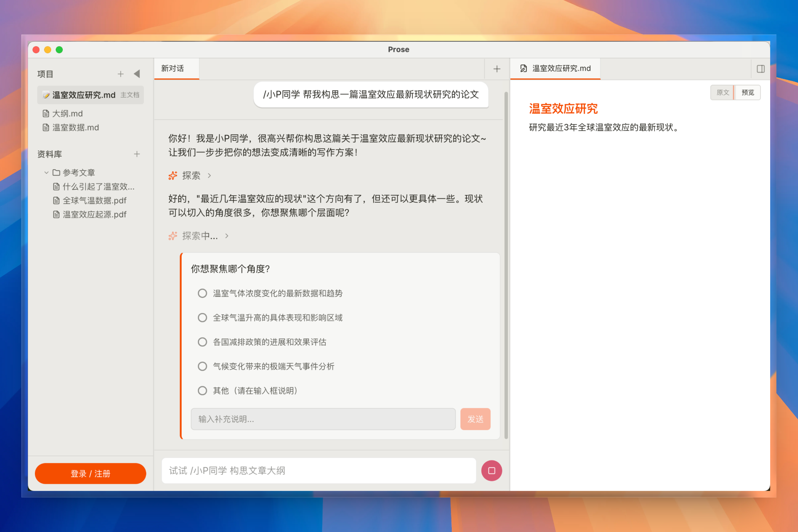Toggle right panel layout icon

point(761,69)
